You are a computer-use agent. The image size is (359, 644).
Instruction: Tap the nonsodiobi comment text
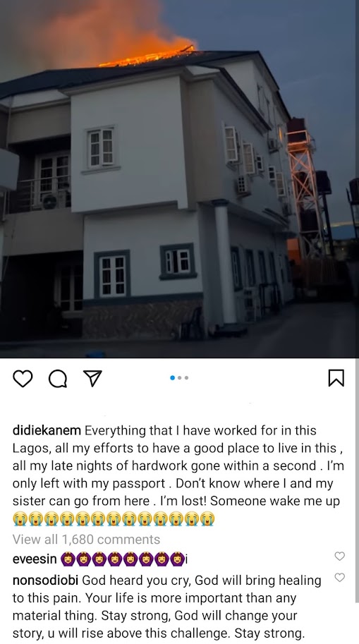[x=166, y=607]
